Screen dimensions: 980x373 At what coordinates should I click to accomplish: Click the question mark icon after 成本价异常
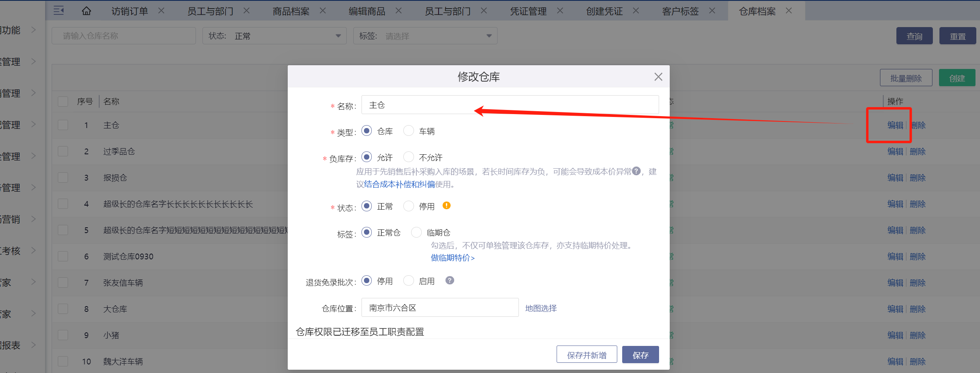(636, 171)
